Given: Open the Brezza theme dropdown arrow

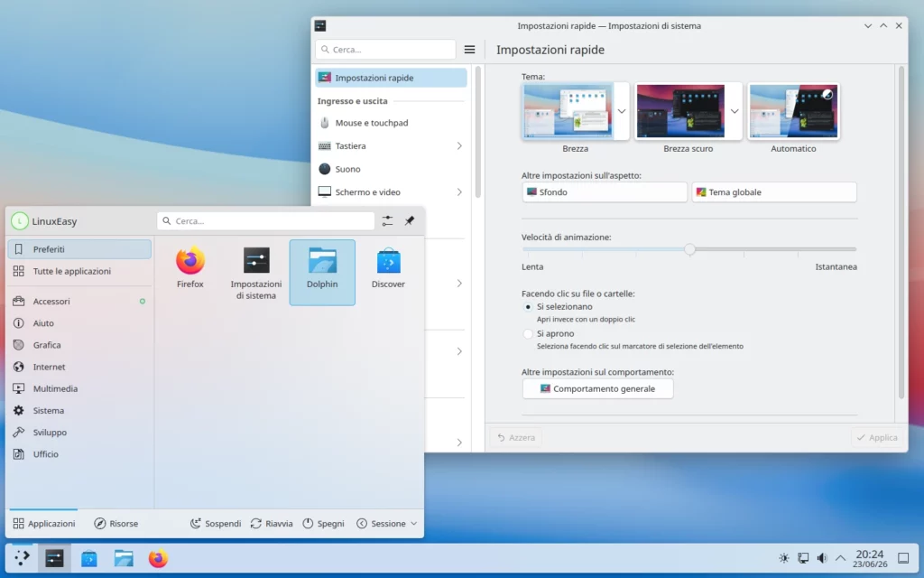Looking at the screenshot, I should [622, 111].
